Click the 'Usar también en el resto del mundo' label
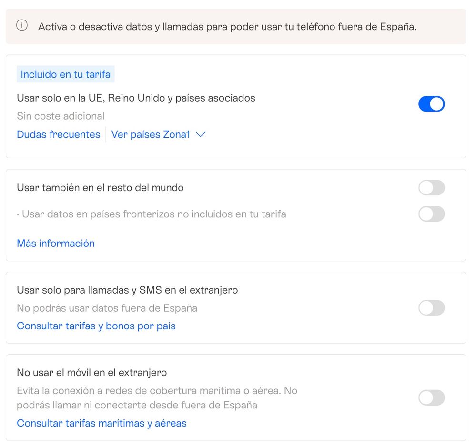This screenshot has width=476, height=448. click(100, 188)
